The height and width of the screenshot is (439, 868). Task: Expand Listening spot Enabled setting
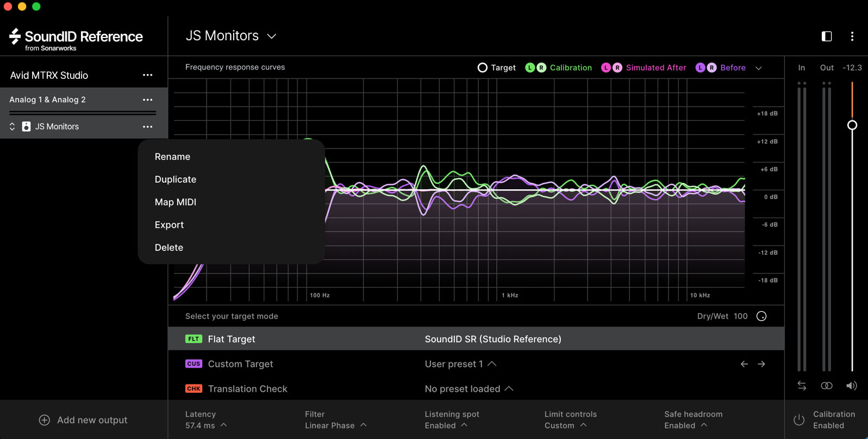coord(452,420)
